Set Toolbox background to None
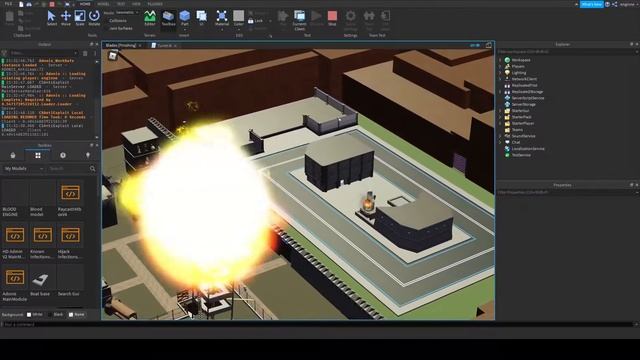 pyautogui.click(x=76, y=315)
